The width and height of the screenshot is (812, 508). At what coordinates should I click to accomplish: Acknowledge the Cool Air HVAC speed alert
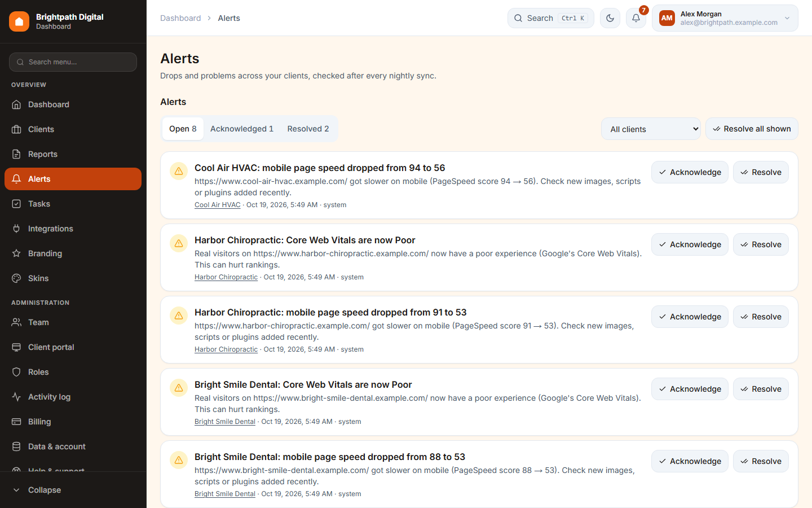pos(690,172)
